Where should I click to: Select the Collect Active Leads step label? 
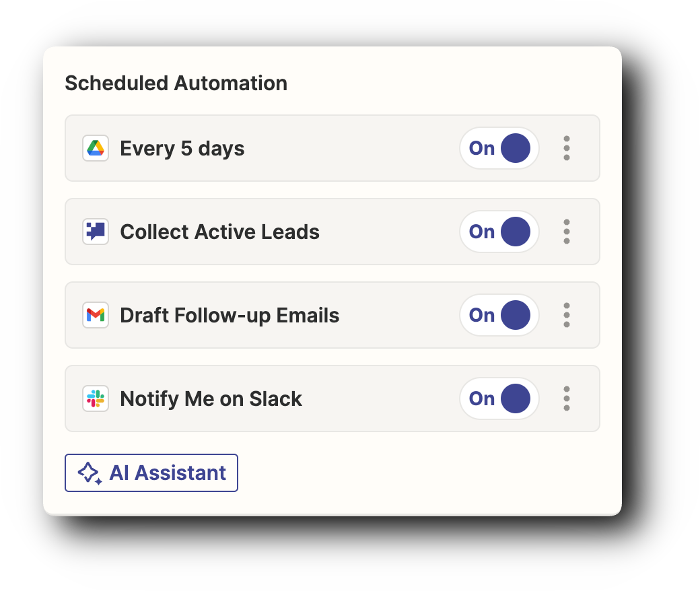pyautogui.click(x=219, y=232)
